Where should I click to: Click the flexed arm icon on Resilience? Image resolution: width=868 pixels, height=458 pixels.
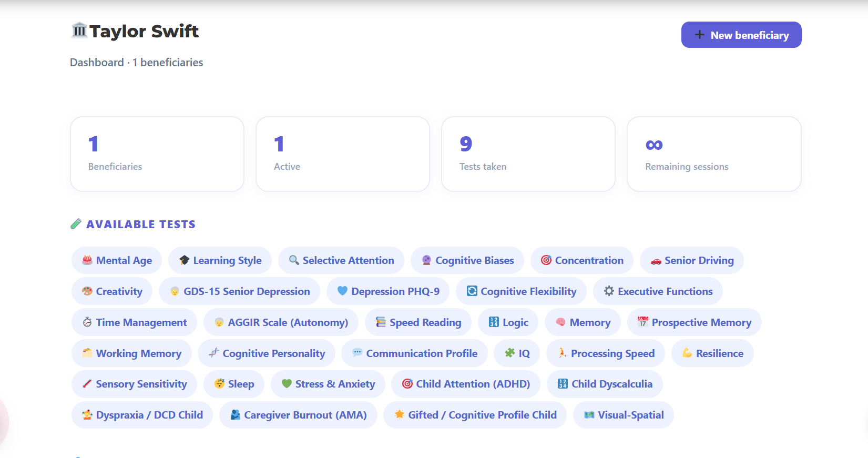click(687, 353)
